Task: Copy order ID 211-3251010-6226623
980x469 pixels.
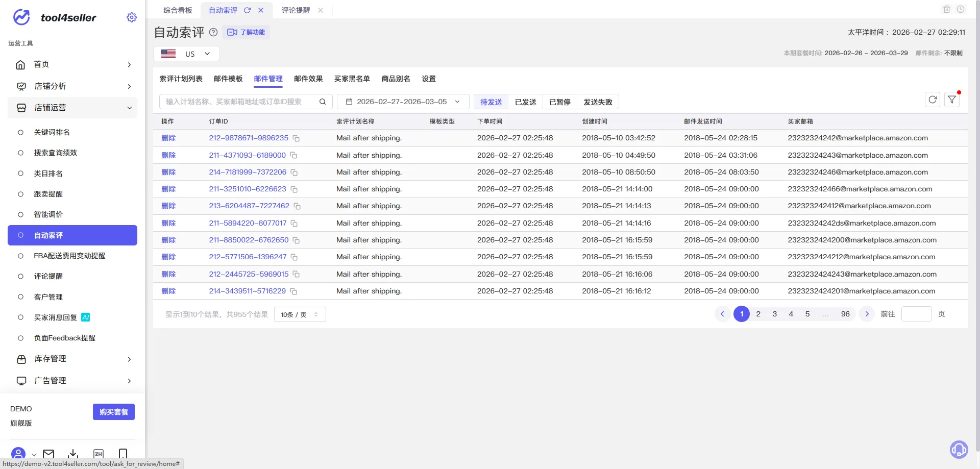Action: point(294,189)
